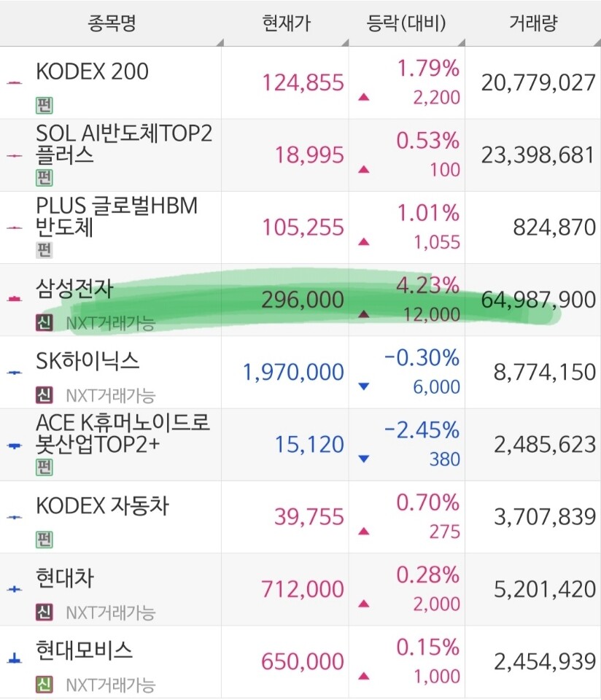Sort by the 등락(대비) column header
Screen dimensions: 601x700
pos(406,23)
